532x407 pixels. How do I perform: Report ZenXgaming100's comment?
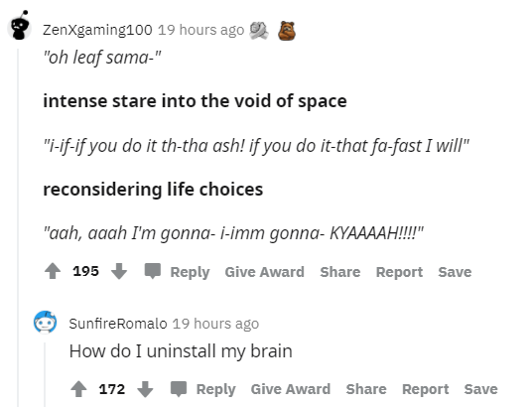coord(399,272)
